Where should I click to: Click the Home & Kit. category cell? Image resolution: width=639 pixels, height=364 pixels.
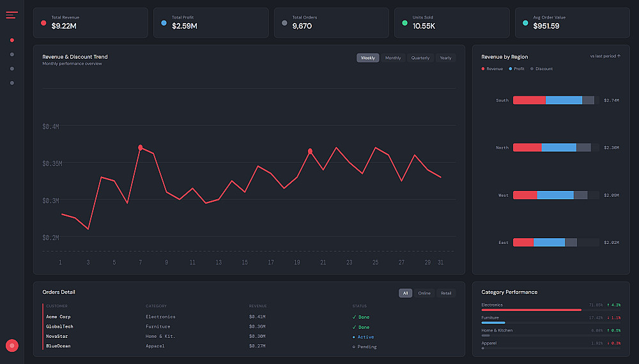click(x=160, y=337)
